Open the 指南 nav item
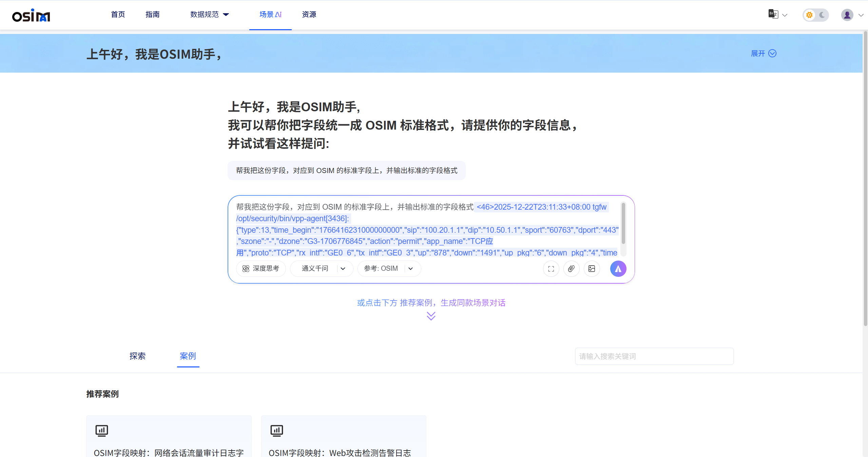 pyautogui.click(x=152, y=14)
